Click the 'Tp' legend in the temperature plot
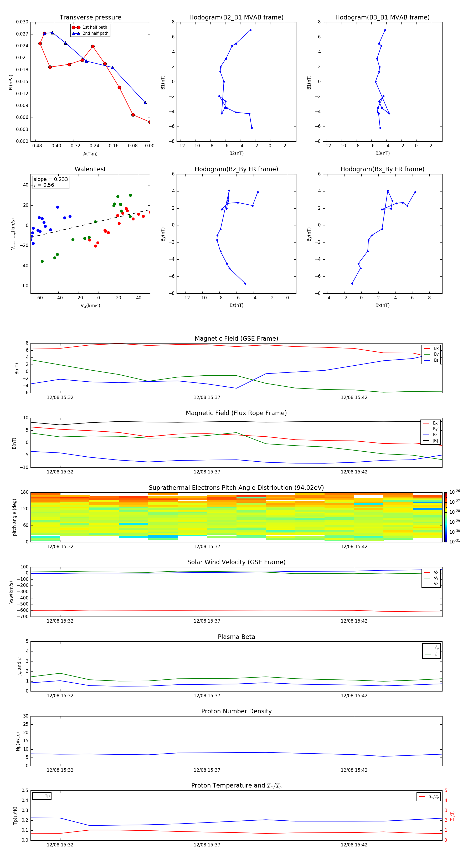This screenshot has height=868, width=473. pyautogui.click(x=42, y=796)
